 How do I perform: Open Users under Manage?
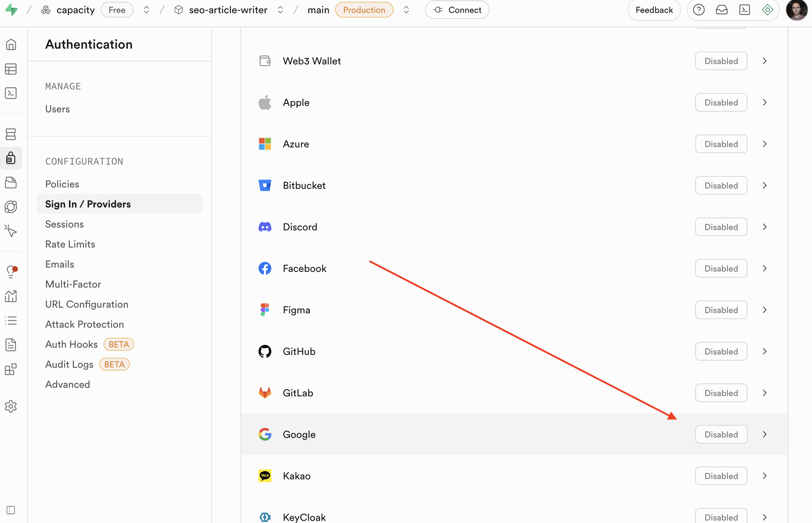(x=57, y=109)
